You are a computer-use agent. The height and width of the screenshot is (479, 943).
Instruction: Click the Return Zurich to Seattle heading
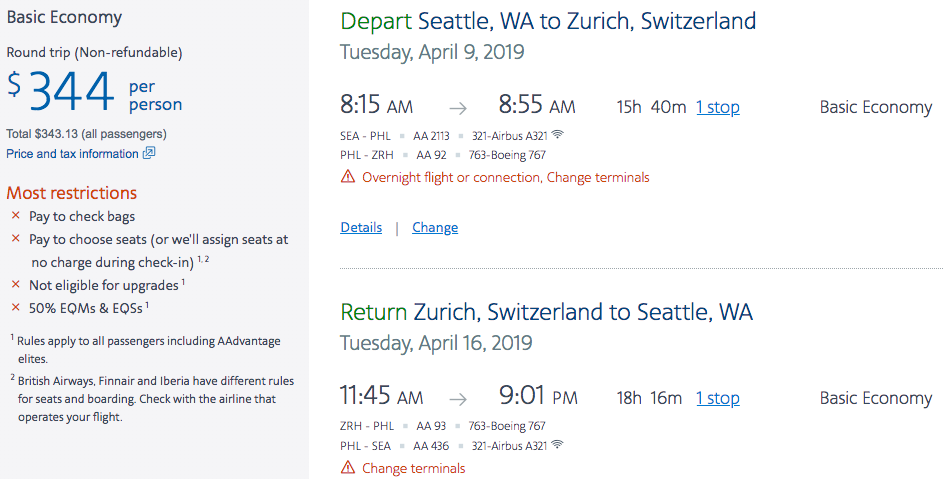tap(546, 312)
